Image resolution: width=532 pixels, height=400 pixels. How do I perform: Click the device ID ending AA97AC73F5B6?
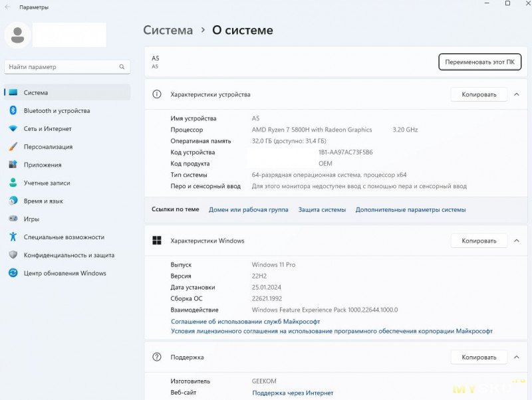point(345,152)
